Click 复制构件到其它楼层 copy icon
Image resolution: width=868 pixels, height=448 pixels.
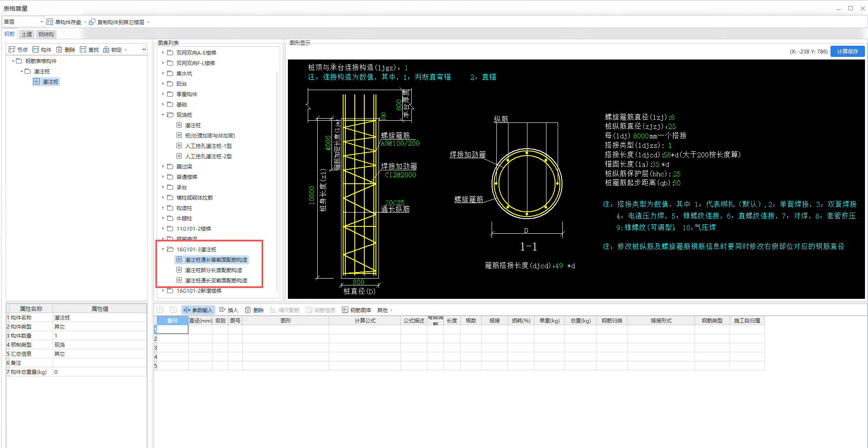point(92,22)
